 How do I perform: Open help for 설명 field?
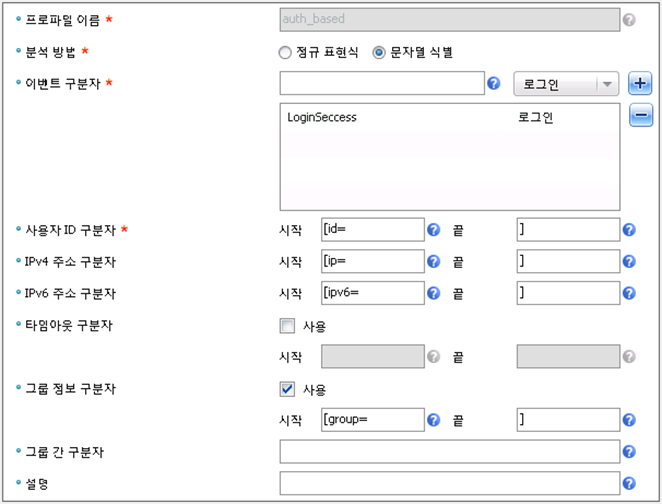click(629, 483)
